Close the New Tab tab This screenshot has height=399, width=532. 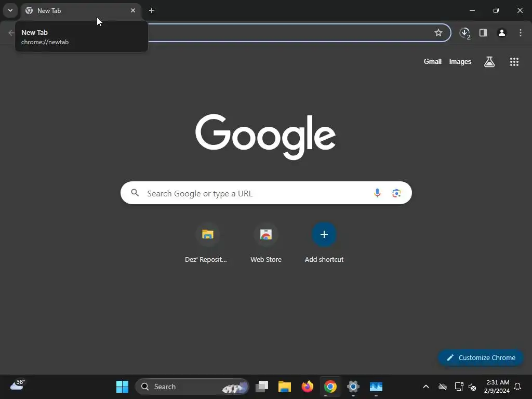coord(133,10)
